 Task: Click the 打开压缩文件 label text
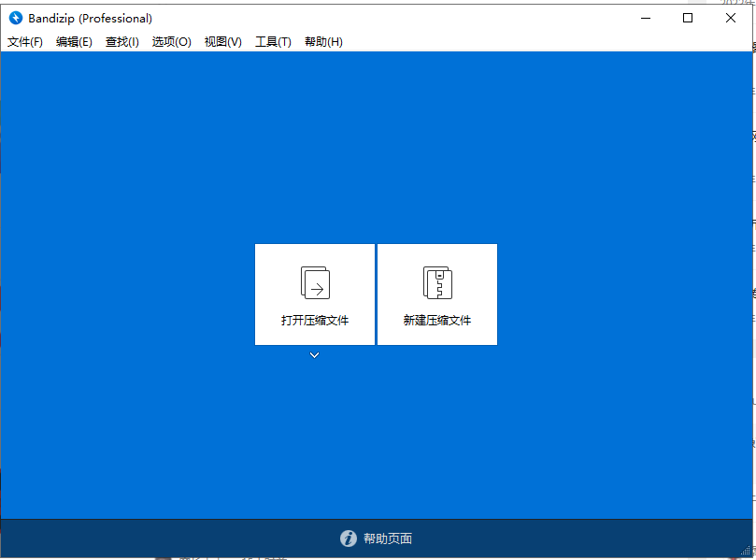pyautogui.click(x=315, y=321)
